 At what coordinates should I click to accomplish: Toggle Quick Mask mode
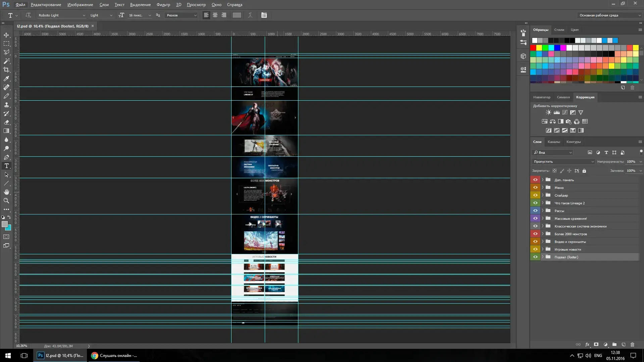pyautogui.click(x=6, y=237)
